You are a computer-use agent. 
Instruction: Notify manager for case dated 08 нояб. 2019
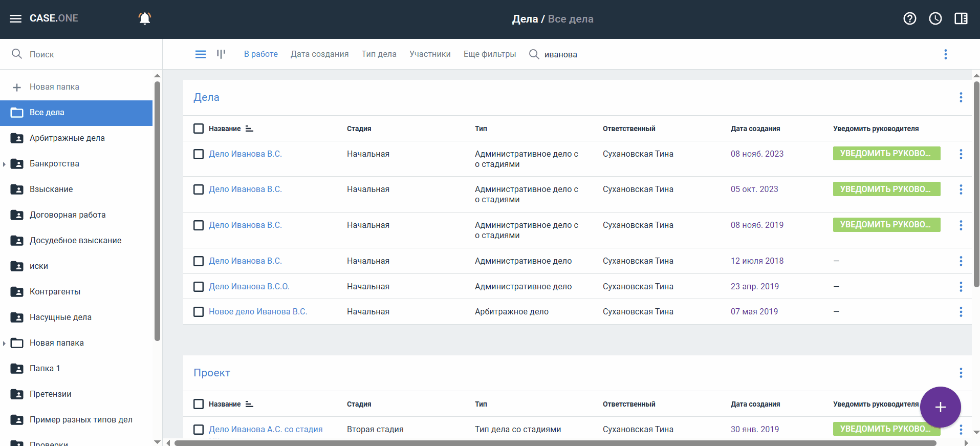coord(886,225)
